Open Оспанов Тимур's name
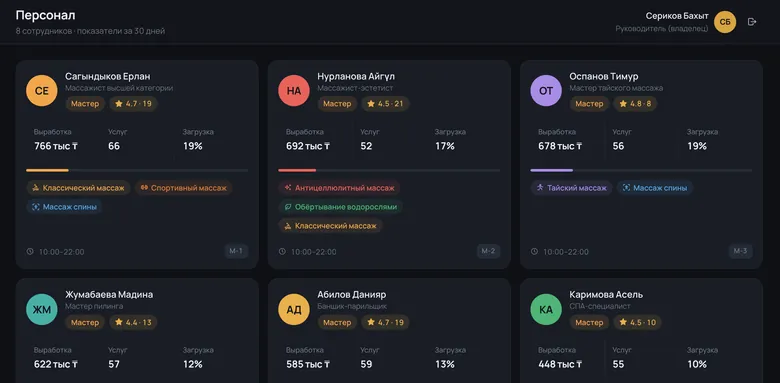Screen dimensions: 780x383 (604, 77)
